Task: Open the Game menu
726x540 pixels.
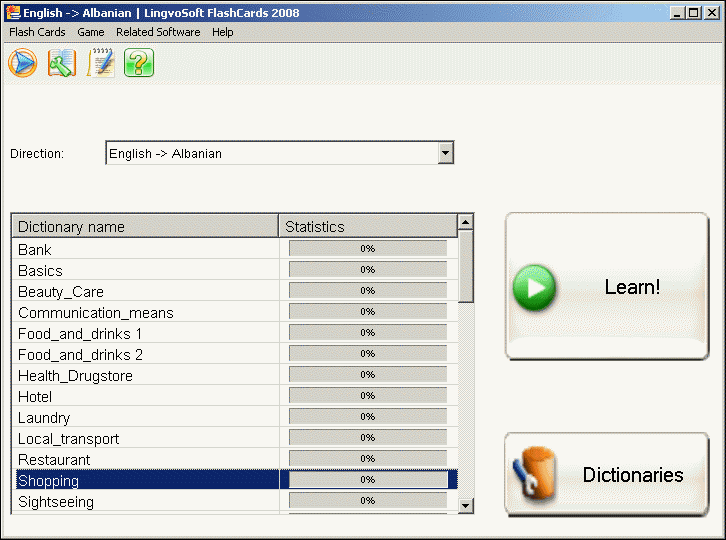Action: [91, 32]
